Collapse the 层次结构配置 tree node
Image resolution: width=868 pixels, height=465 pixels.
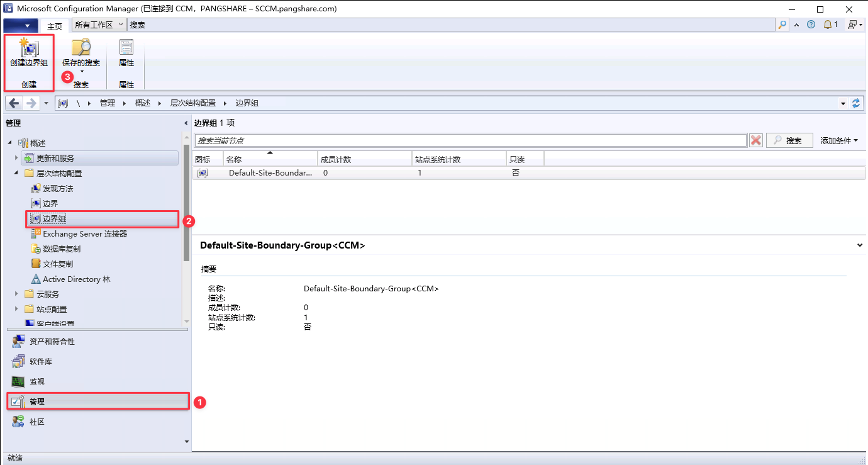(16, 173)
